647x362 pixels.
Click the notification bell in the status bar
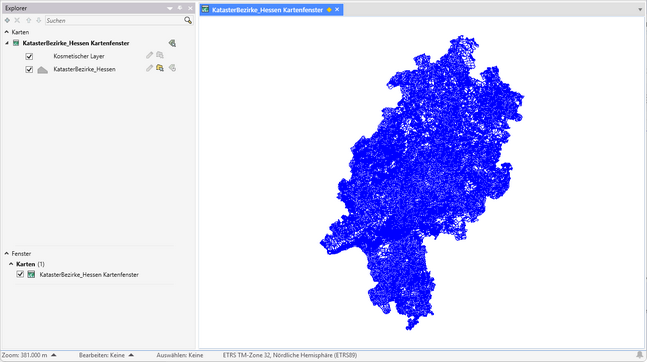pos(640,355)
